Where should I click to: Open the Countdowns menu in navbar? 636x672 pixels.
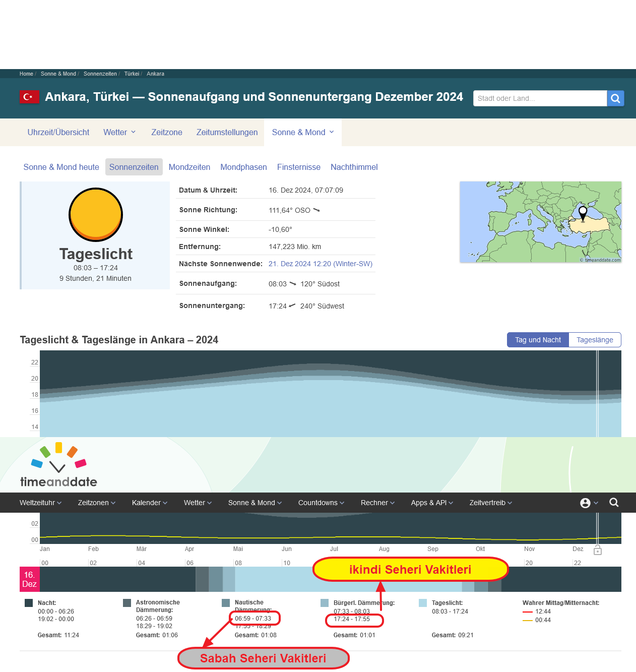tap(321, 503)
